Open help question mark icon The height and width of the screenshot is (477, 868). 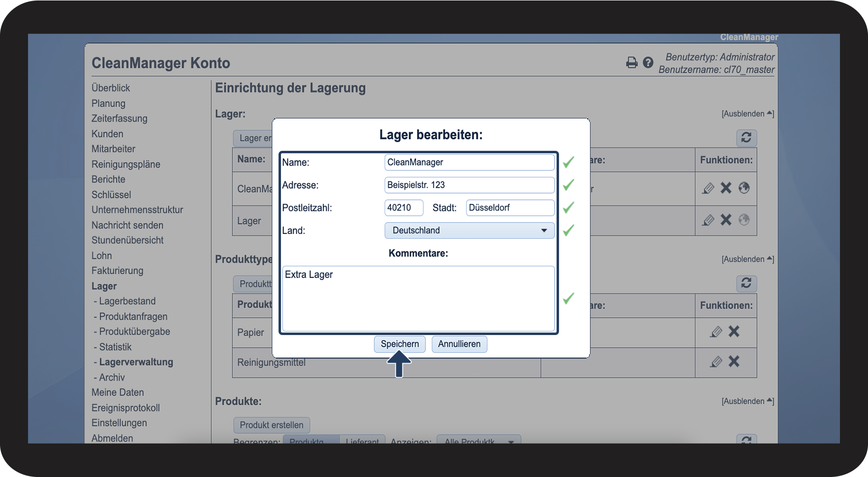(648, 62)
